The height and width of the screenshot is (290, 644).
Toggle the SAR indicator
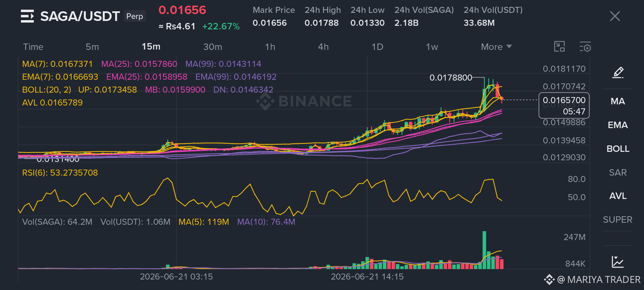[618, 172]
